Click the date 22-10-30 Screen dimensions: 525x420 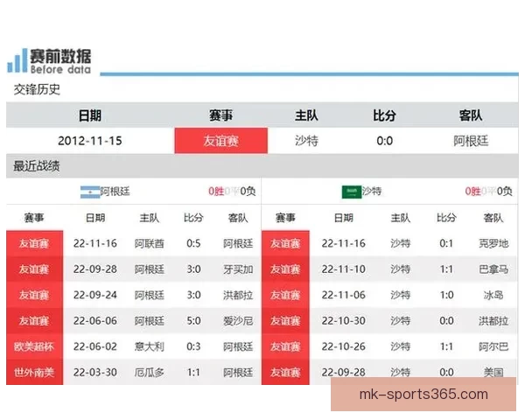click(x=344, y=321)
